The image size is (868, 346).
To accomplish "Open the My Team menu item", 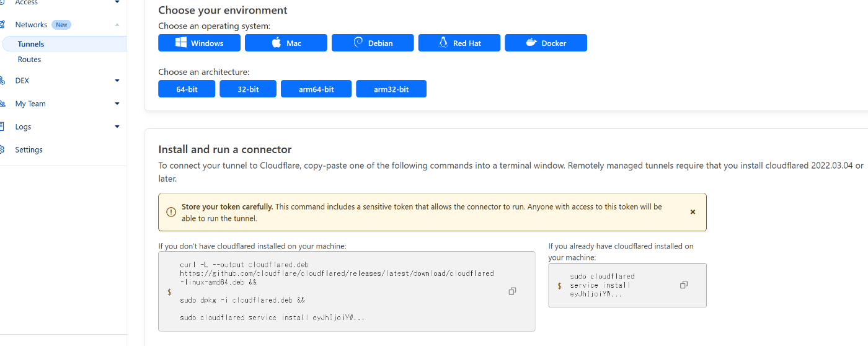I will [x=30, y=104].
